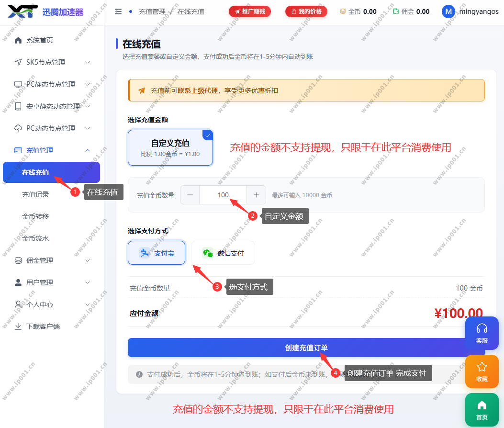Screen dimensions: 504x428
Task: Click the 推广赚钱 red button
Action: 250,11
